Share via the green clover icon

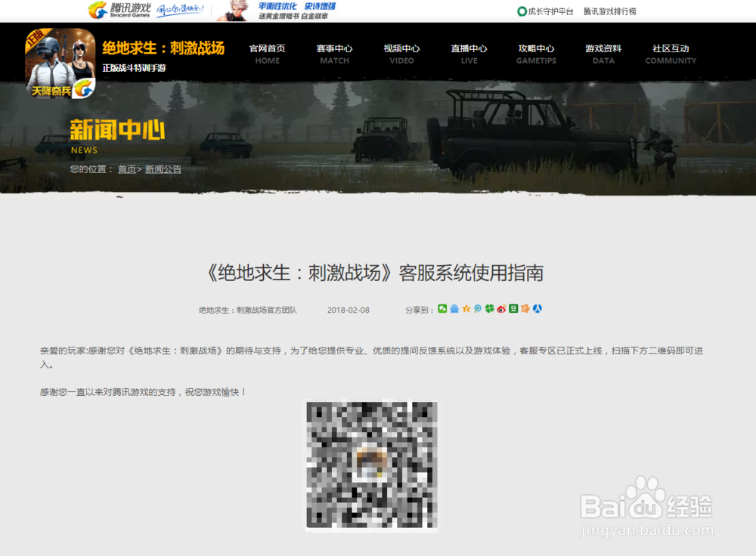tap(490, 309)
